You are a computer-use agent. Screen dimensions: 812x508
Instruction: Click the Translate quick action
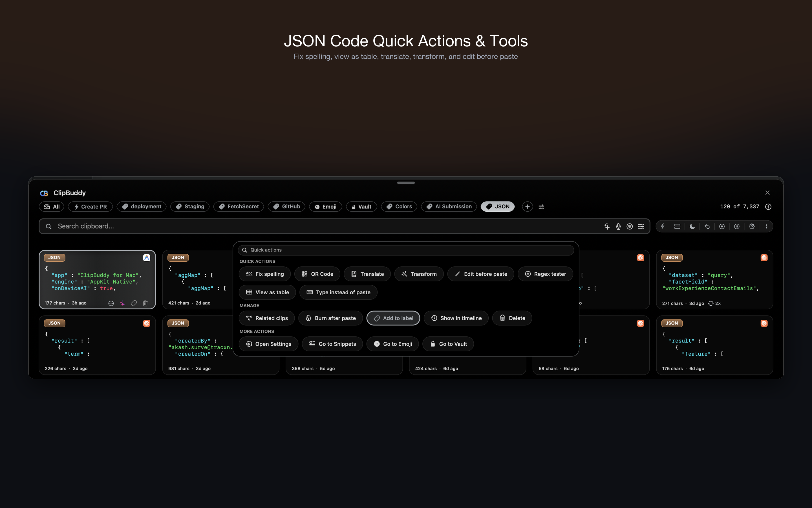coord(367,274)
